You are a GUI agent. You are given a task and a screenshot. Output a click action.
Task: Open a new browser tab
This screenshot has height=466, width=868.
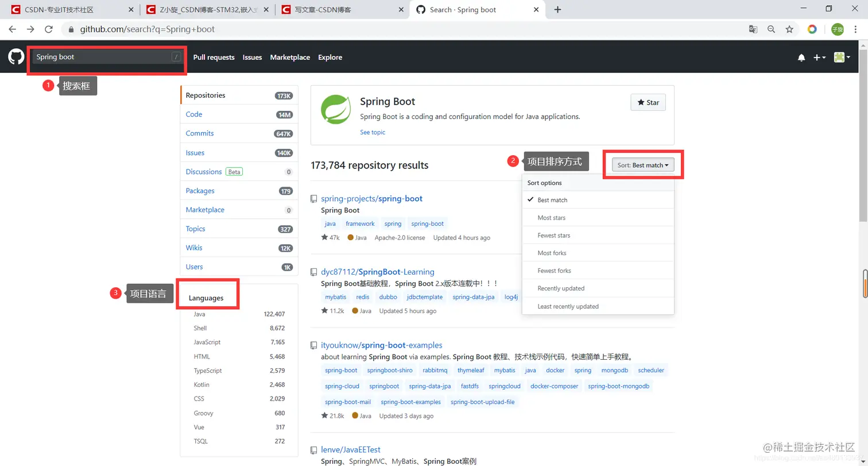pos(557,10)
